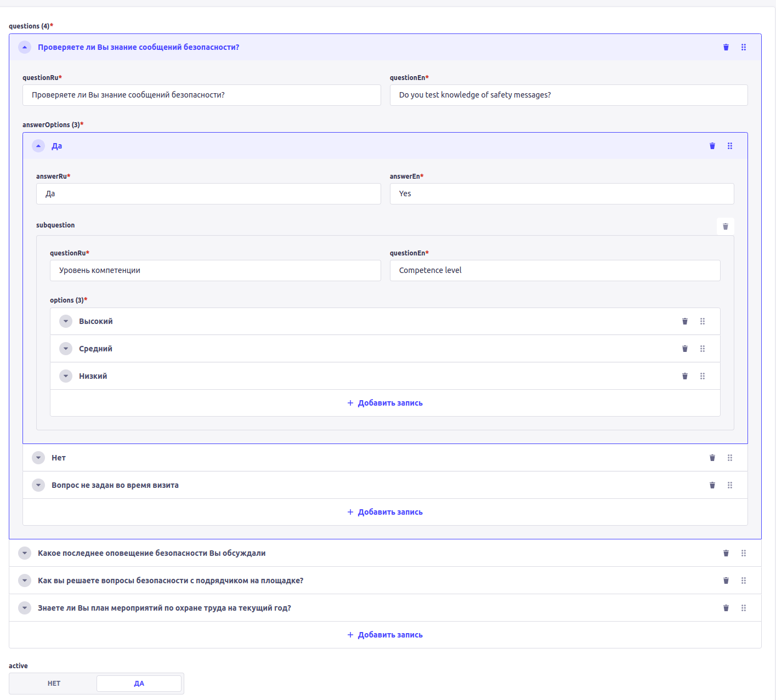Collapse the first question panel
776x700 pixels.
[25, 47]
